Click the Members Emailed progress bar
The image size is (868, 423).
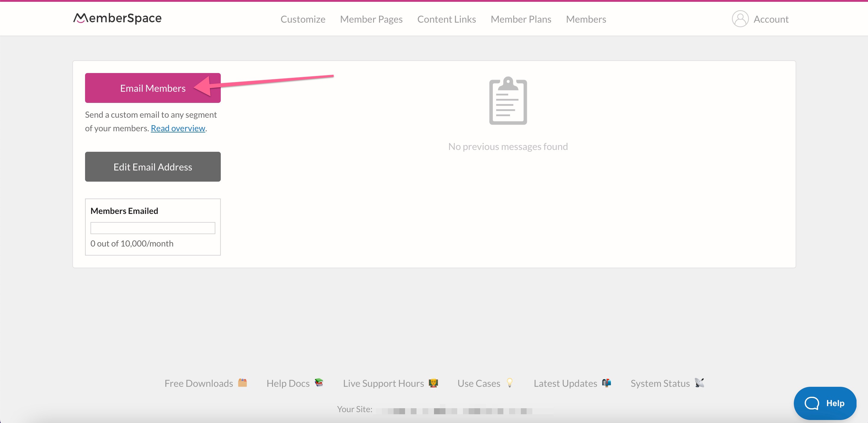pyautogui.click(x=152, y=228)
